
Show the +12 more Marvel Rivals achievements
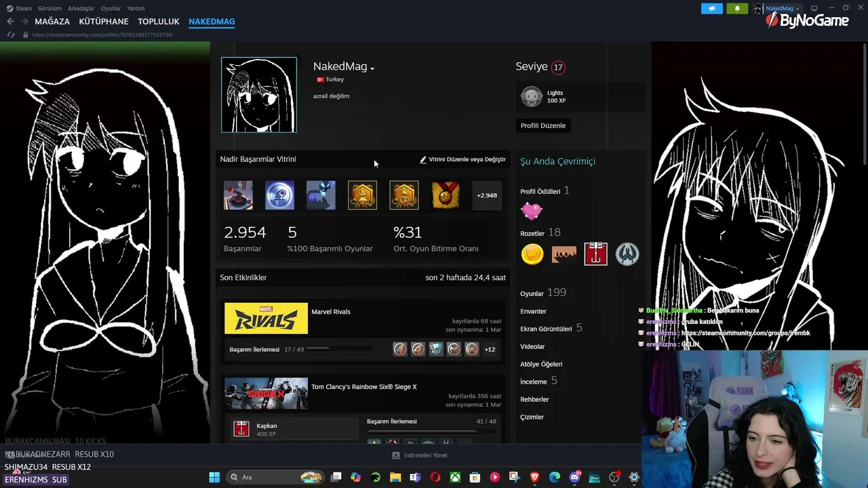click(x=490, y=349)
